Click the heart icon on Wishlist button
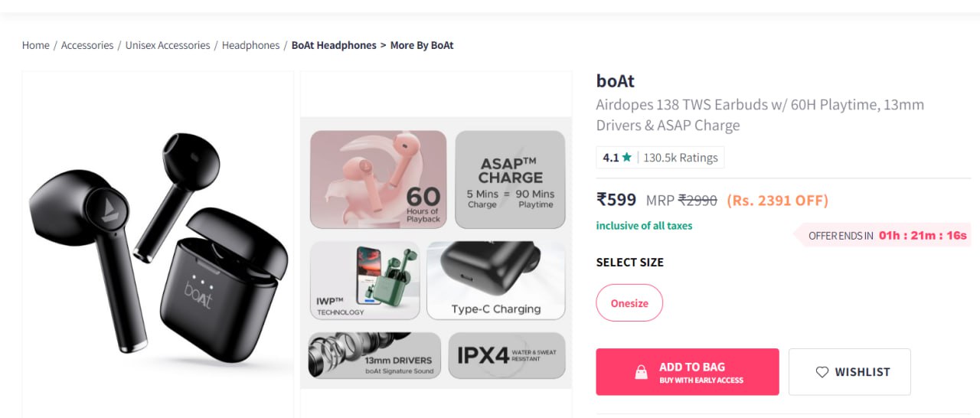980x418 pixels. 822,372
